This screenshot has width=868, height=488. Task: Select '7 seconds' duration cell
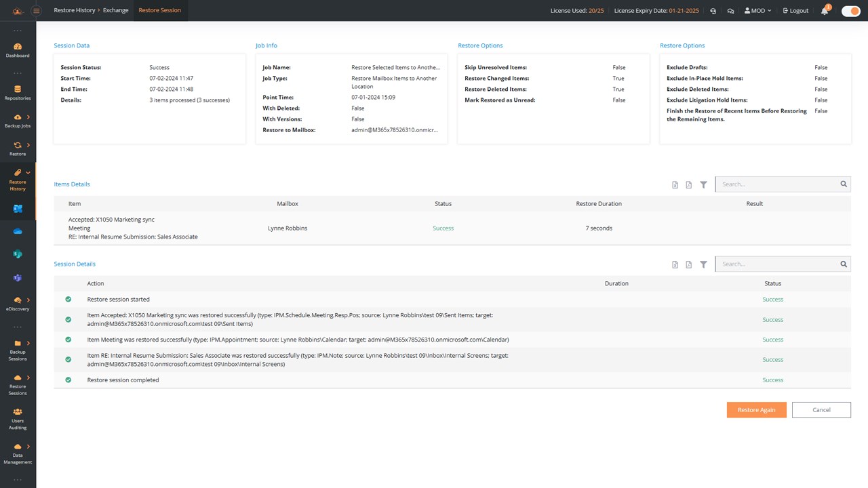(x=599, y=228)
